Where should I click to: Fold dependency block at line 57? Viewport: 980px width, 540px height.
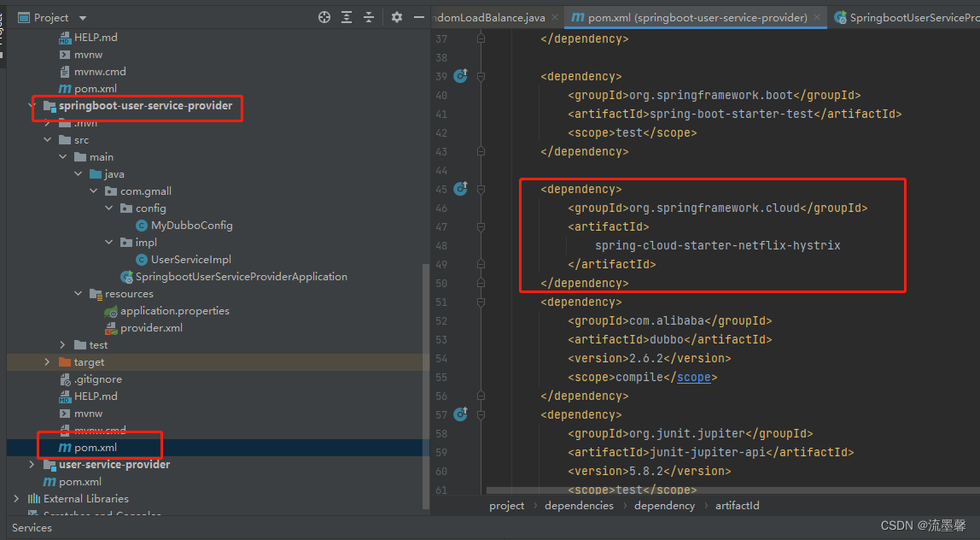(x=481, y=414)
